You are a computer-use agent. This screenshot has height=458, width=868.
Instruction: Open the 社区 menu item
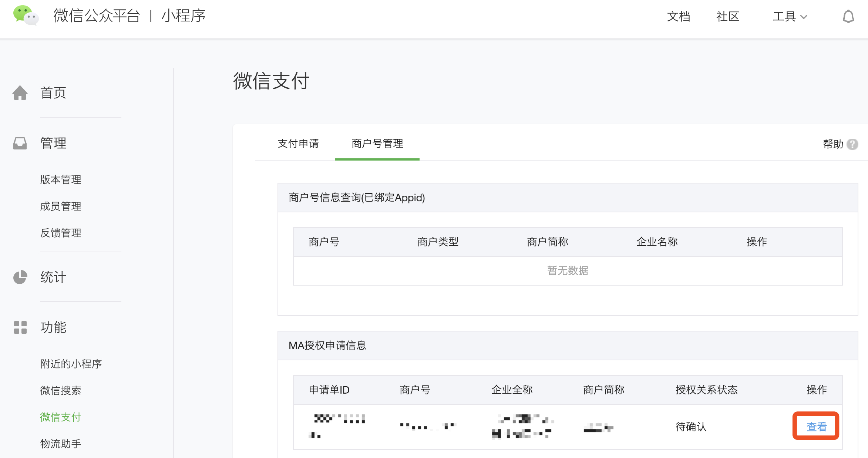pyautogui.click(x=727, y=16)
